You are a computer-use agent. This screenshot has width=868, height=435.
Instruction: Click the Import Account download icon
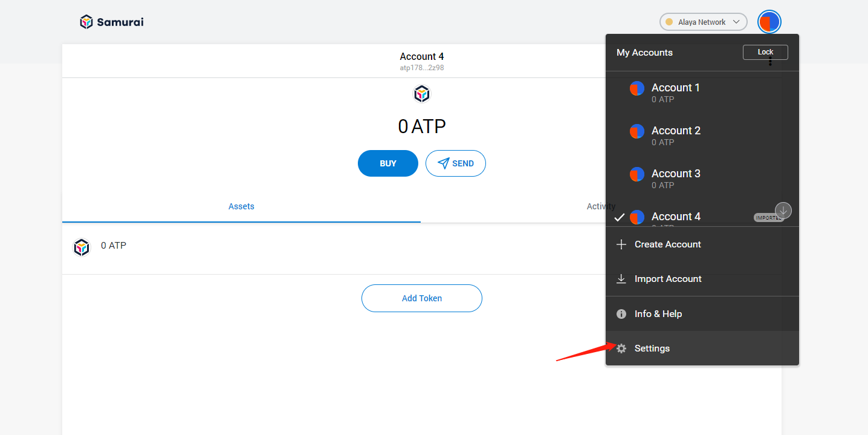coord(621,279)
